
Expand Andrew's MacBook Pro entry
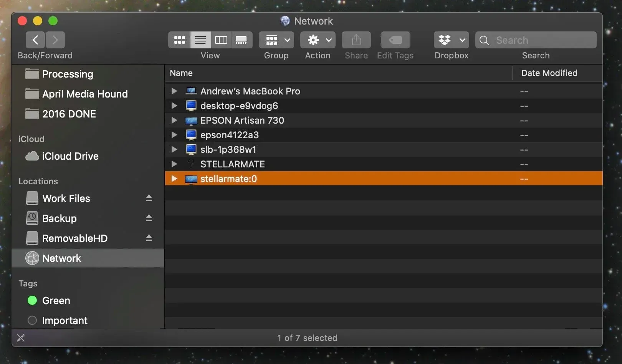click(174, 91)
